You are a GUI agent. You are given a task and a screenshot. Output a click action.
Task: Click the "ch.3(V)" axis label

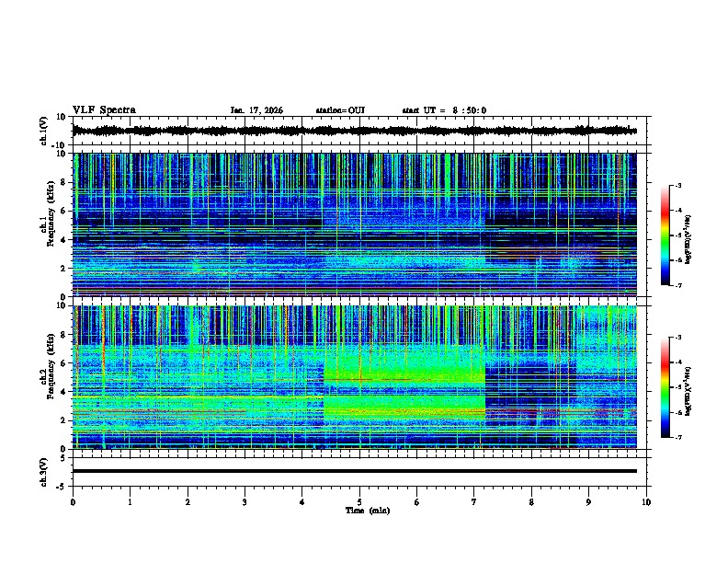[x=44, y=472]
